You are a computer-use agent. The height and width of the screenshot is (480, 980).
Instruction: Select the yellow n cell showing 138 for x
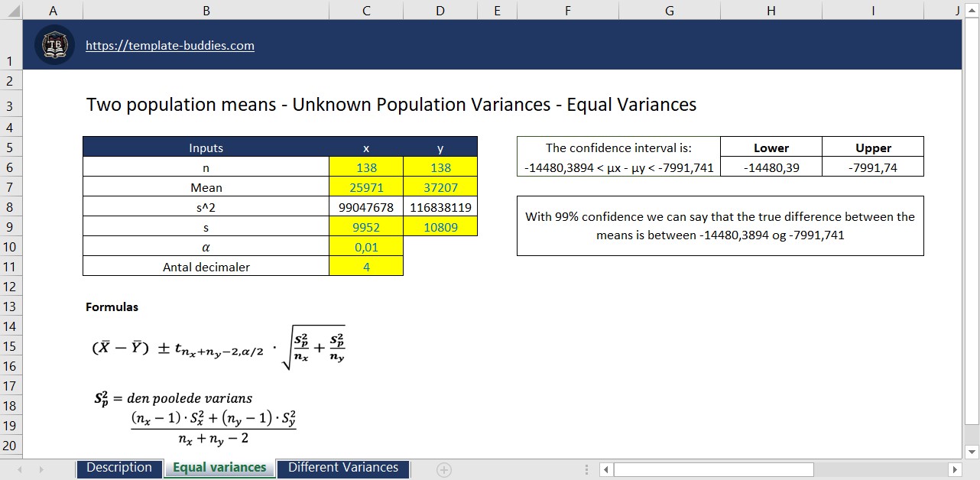point(365,167)
